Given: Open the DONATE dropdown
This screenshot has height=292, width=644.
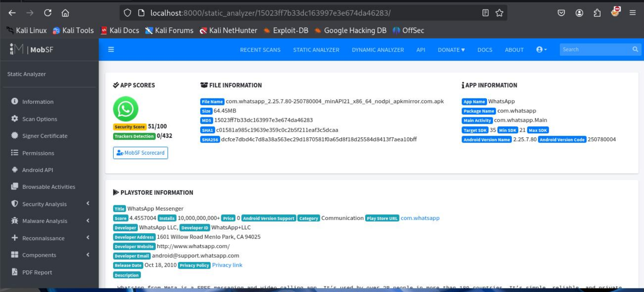Looking at the screenshot, I should pyautogui.click(x=451, y=50).
